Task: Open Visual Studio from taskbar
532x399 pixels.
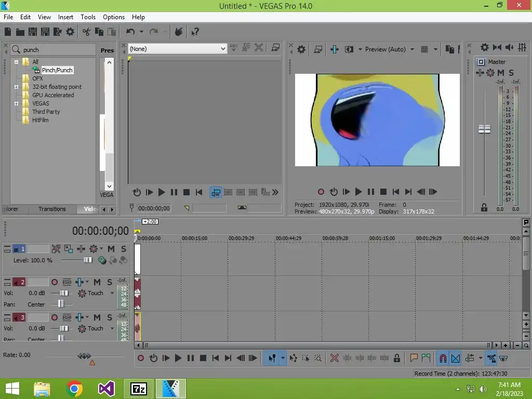Action: pyautogui.click(x=106, y=389)
